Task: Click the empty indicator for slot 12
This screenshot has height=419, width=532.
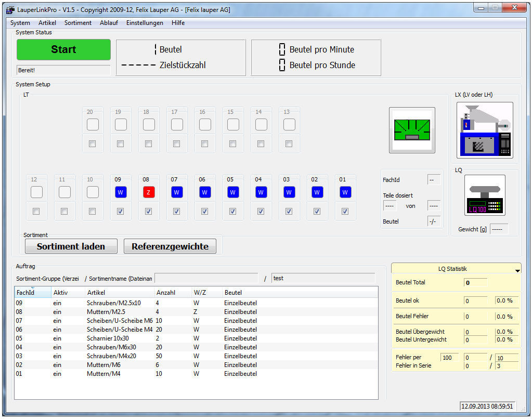Action: (x=36, y=192)
